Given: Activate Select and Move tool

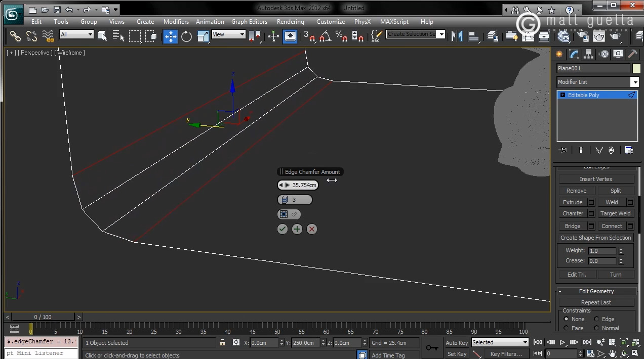Looking at the screenshot, I should tap(170, 36).
